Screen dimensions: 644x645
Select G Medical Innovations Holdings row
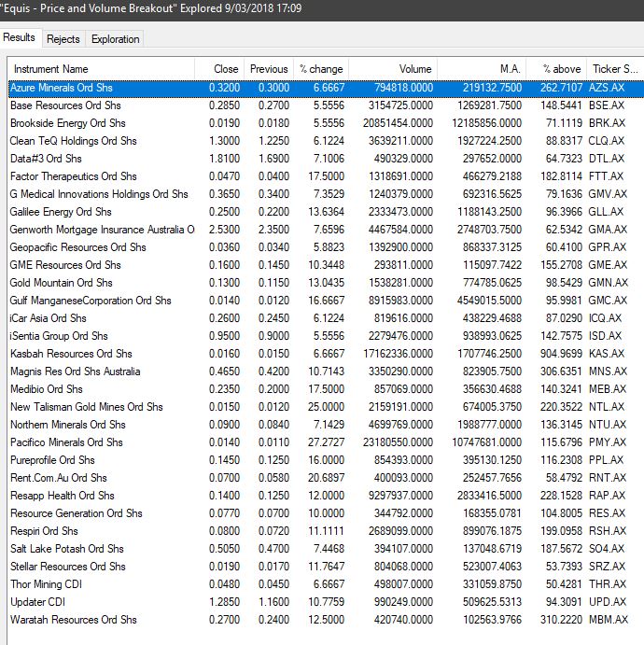click(x=326, y=194)
